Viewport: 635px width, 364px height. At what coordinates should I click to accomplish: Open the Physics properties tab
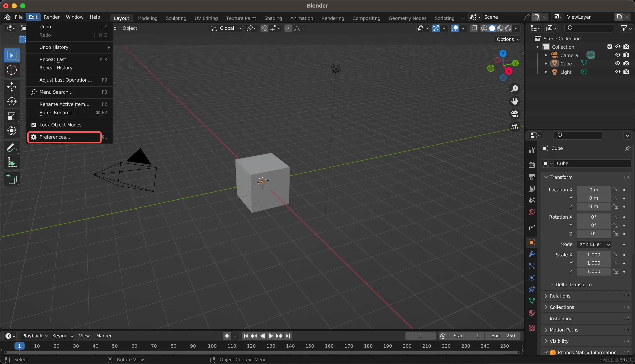click(531, 277)
